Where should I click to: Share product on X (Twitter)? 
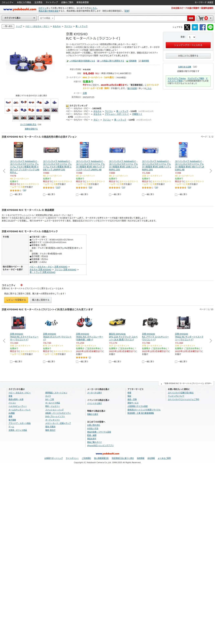(x=187, y=27)
